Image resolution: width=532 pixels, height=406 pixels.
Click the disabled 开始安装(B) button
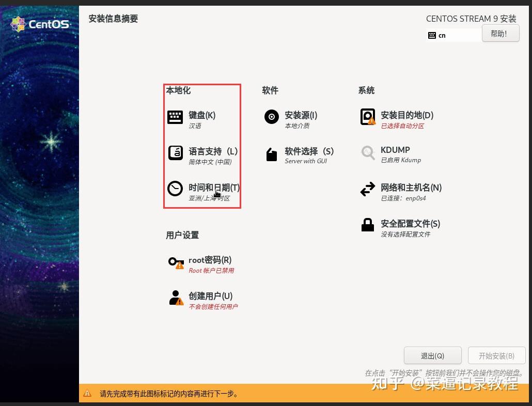tap(496, 355)
